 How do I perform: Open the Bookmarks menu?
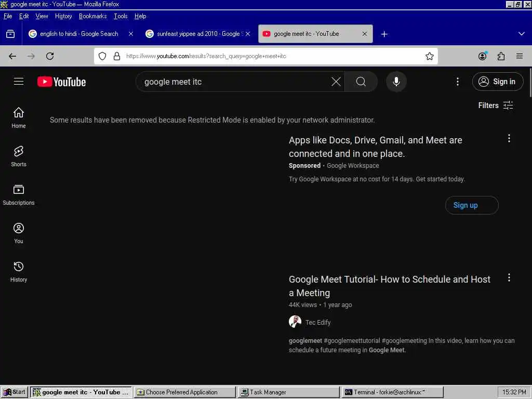(x=92, y=16)
